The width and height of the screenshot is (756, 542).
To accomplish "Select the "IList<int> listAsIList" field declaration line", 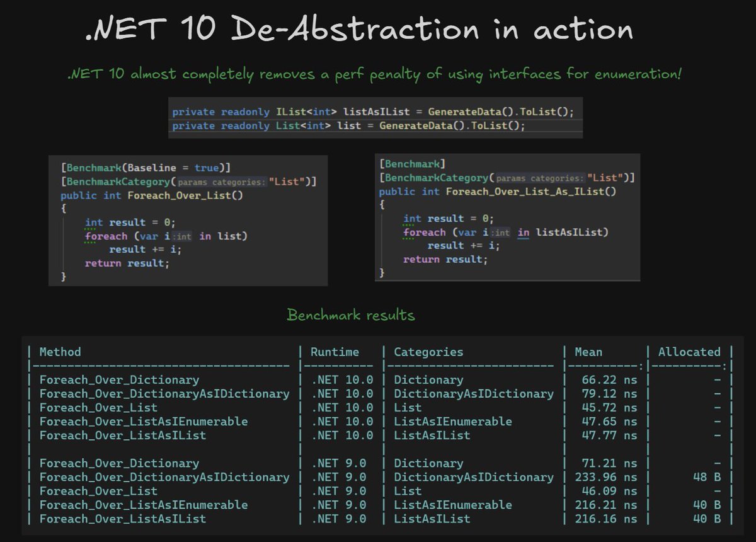I will tap(373, 112).
